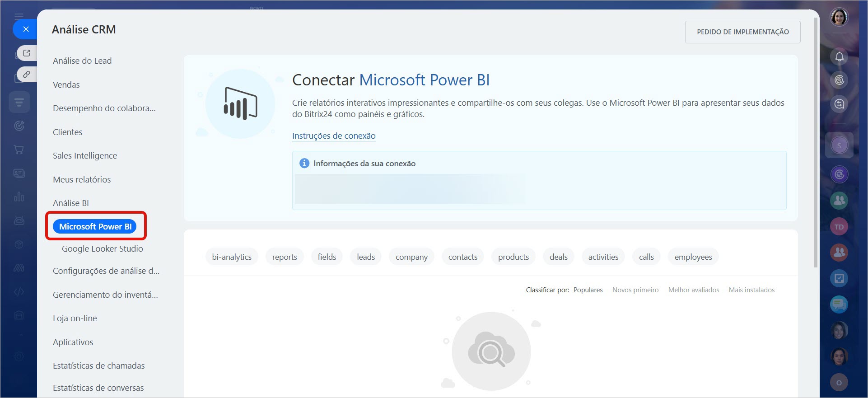Sort by Novos primeiro
Screen dimensions: 868x398
pos(635,290)
